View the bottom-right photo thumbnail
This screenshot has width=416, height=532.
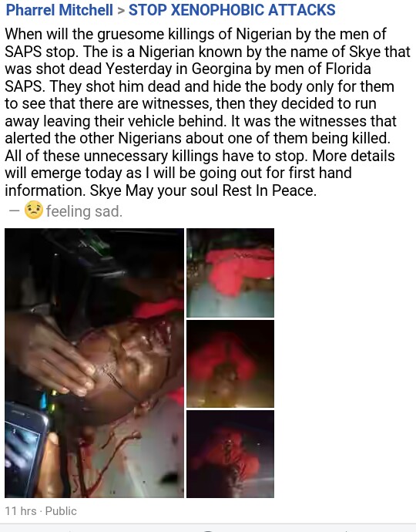[x=230, y=454]
